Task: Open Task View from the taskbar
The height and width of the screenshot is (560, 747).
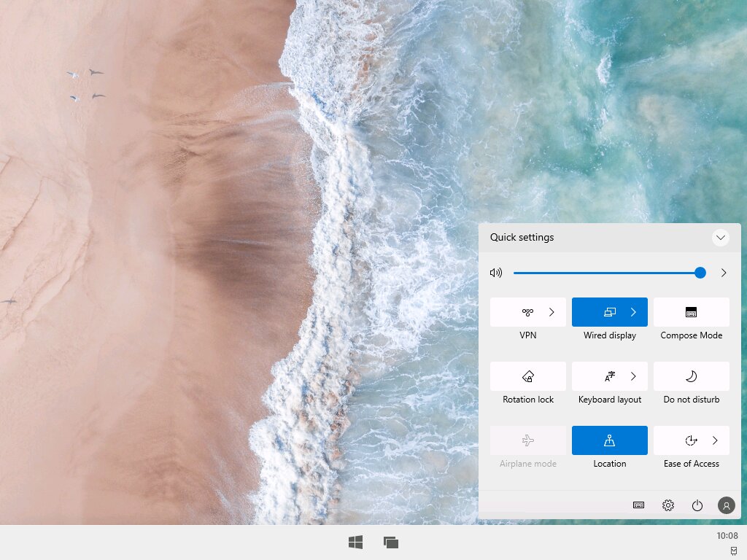Action: 391,542
